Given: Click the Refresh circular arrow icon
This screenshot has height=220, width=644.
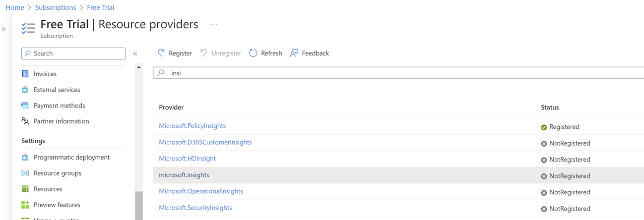Looking at the screenshot, I should [253, 53].
